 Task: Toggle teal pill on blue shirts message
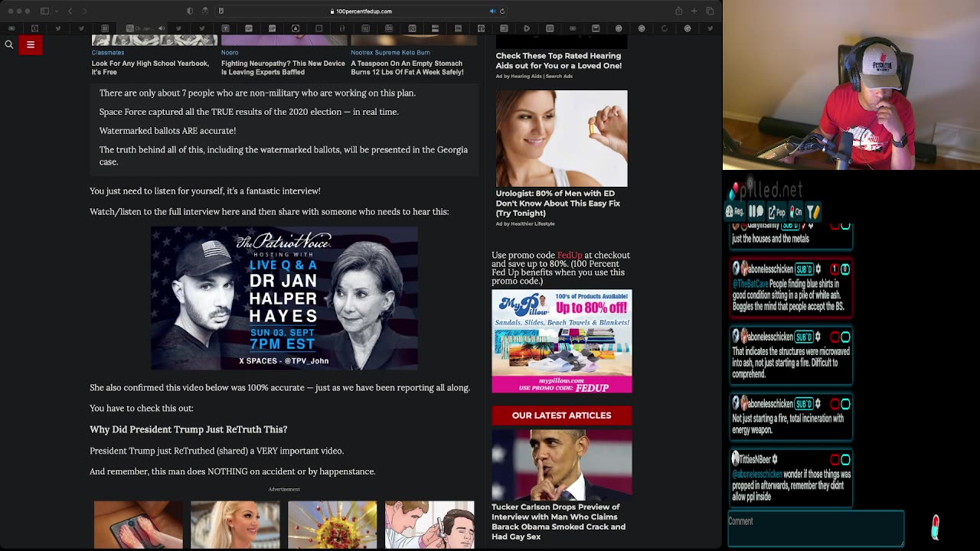(845, 269)
